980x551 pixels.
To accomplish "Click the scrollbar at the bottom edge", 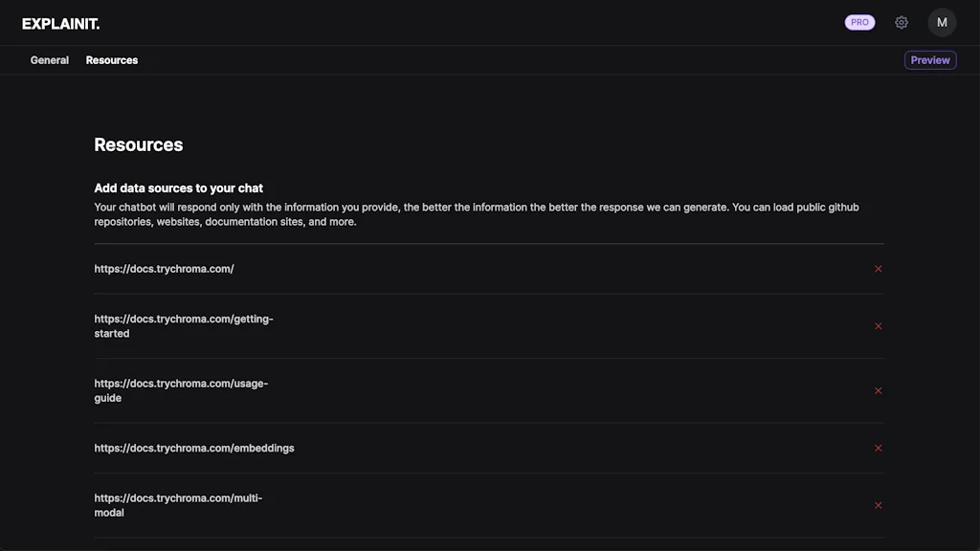I will point(490,548).
